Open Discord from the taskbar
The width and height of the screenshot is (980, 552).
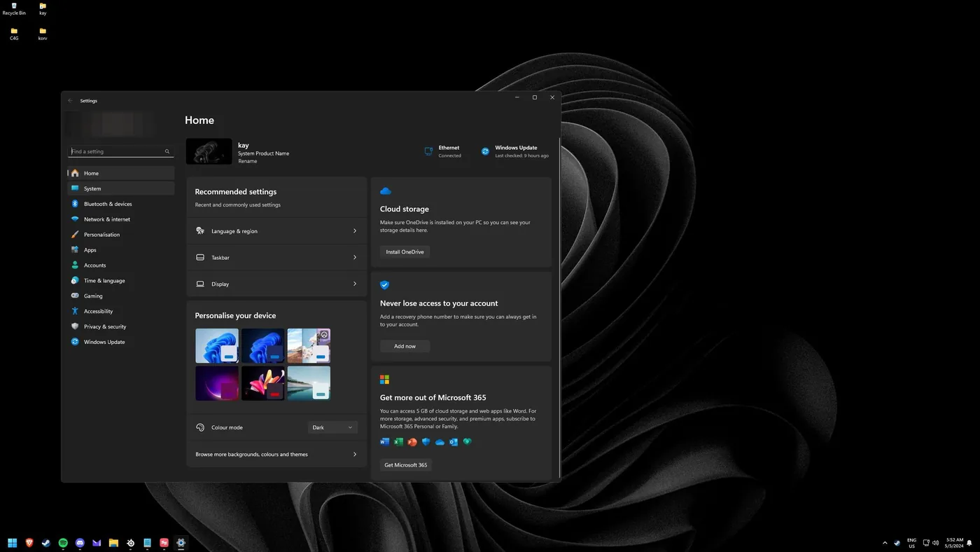coord(80,543)
